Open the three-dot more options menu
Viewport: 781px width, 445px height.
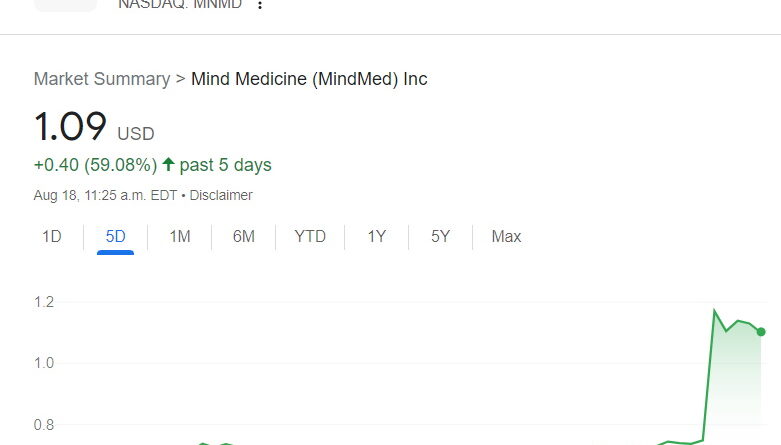pyautogui.click(x=260, y=4)
